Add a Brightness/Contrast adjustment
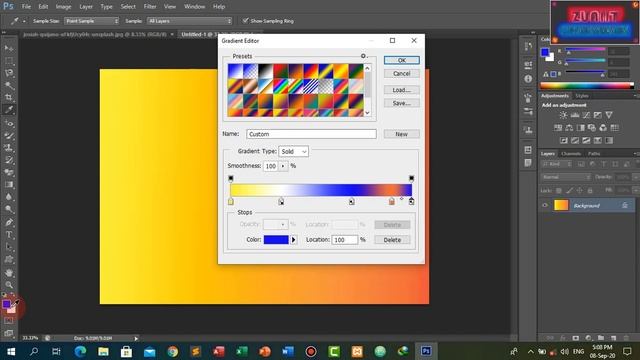The width and height of the screenshot is (640, 360). point(563,115)
